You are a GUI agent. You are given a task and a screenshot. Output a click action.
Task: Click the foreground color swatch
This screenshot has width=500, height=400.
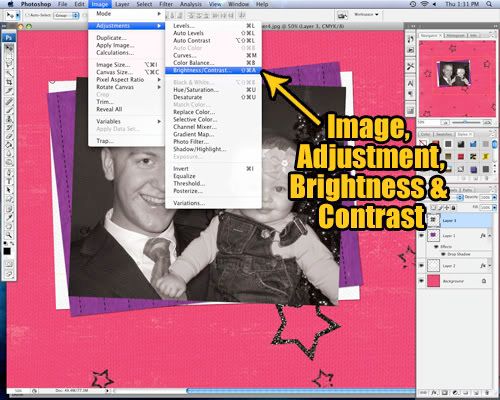tap(7, 251)
